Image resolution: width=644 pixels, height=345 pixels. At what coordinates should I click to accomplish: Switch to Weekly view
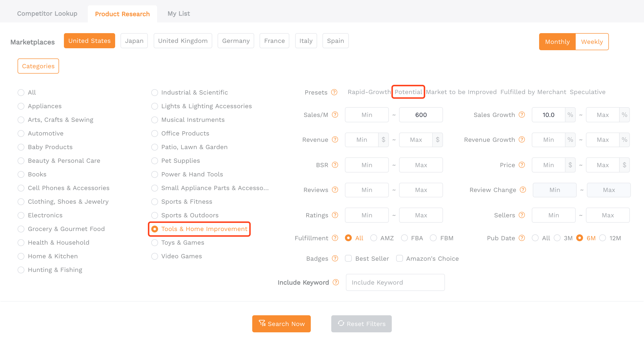[592, 42]
